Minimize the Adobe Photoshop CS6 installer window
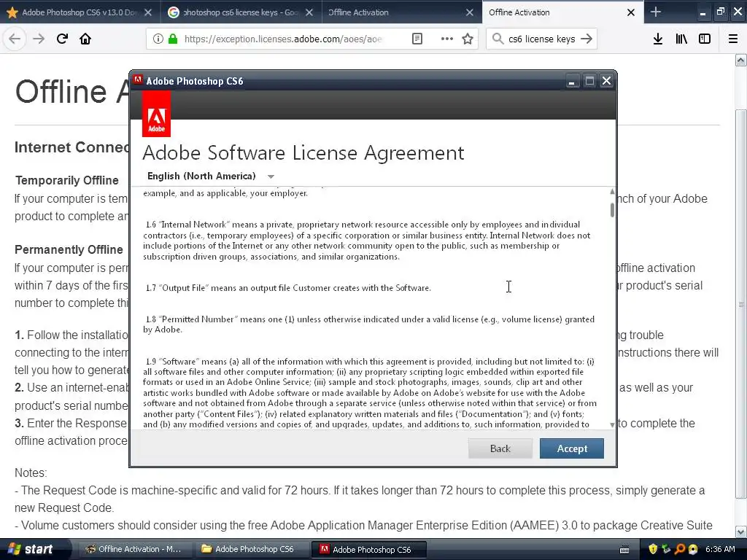The image size is (747, 560). (x=572, y=82)
